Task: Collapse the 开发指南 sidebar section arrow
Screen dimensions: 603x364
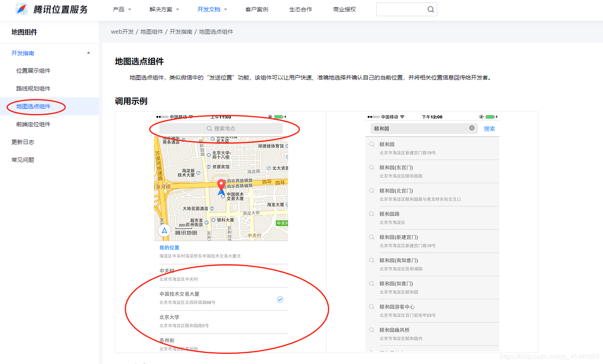Action: tap(89, 53)
